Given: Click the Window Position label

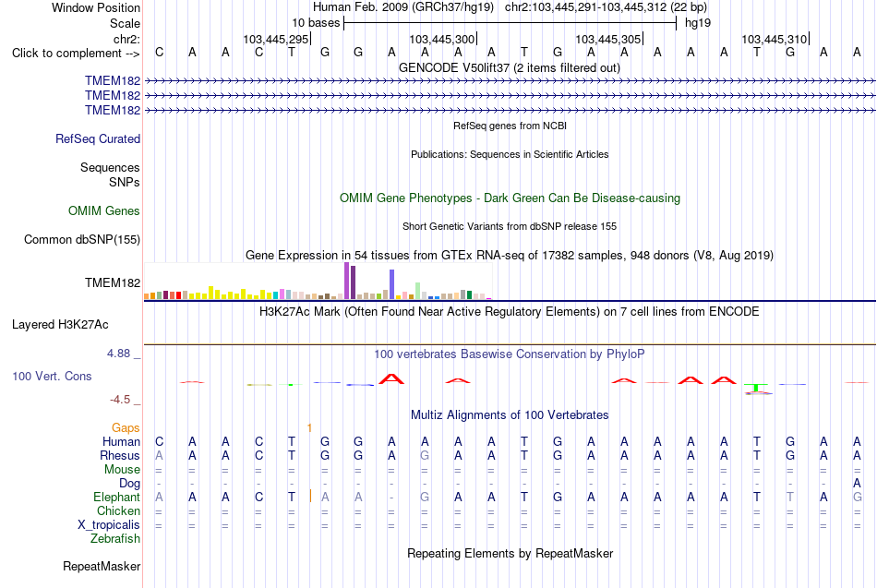Looking at the screenshot, I should tap(96, 7).
